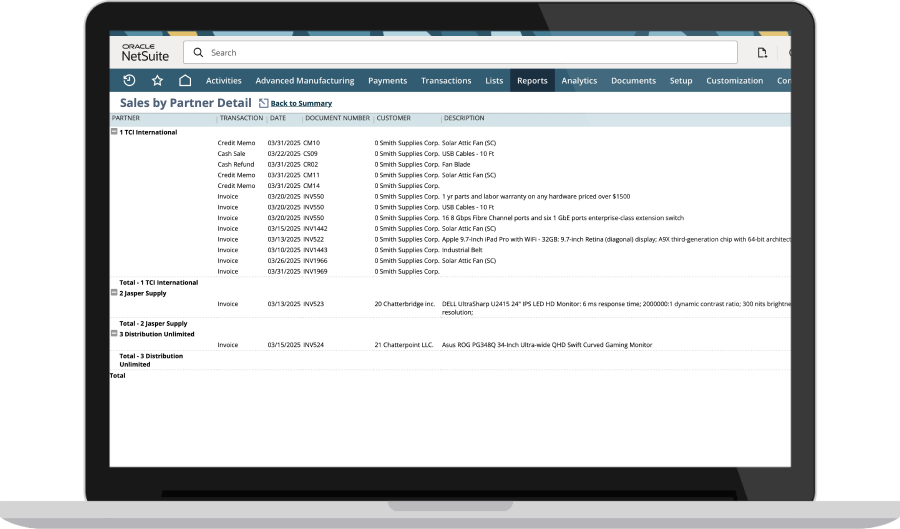Focus the Search input field

coord(460,53)
